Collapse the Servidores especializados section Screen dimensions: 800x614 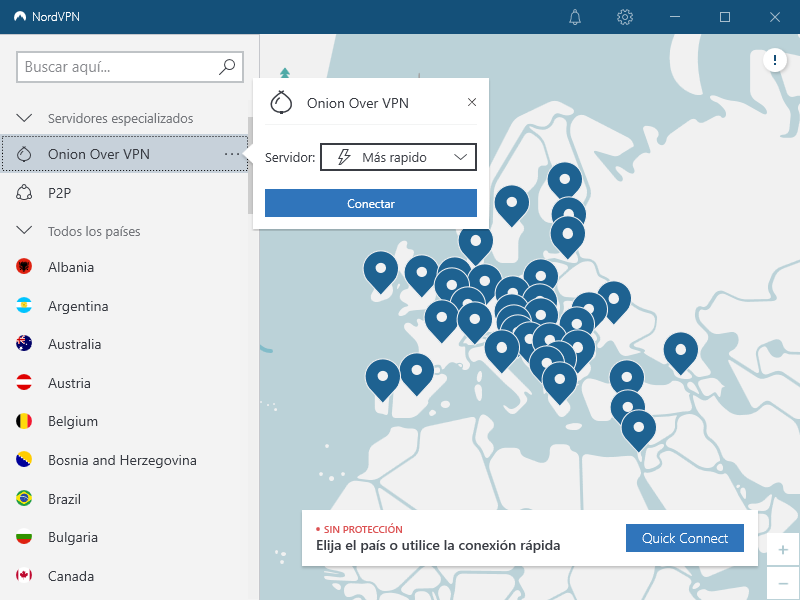tap(24, 118)
